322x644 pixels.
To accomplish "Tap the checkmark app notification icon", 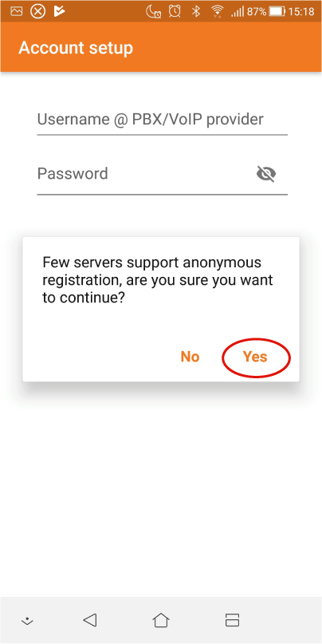I will (60, 11).
